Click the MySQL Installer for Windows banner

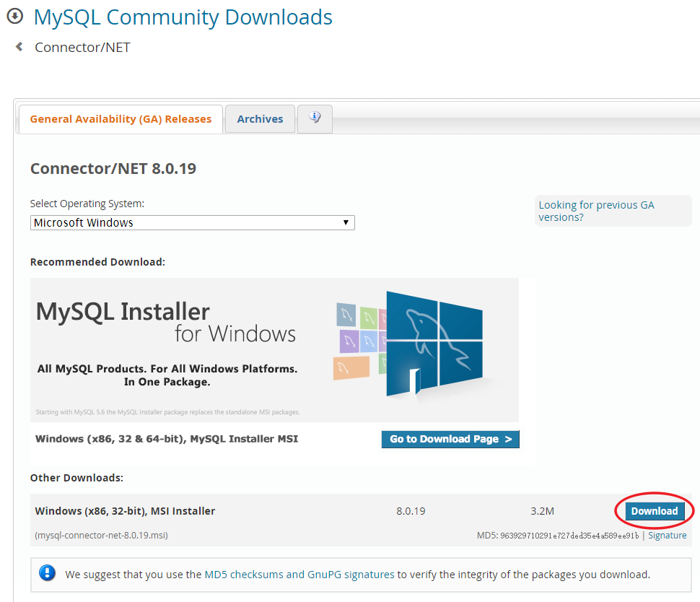(274, 349)
